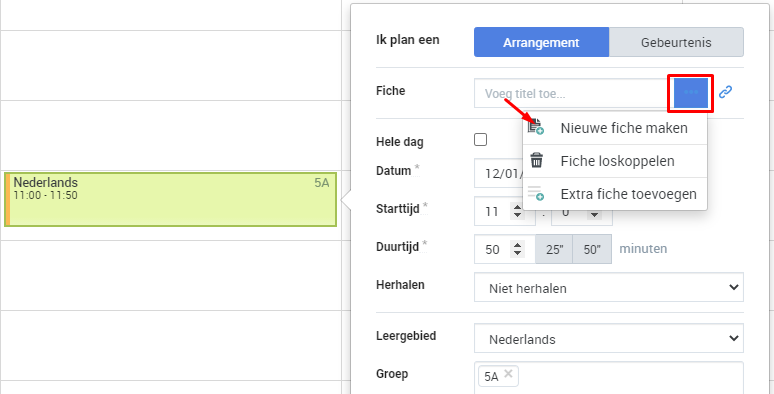This screenshot has height=394, width=774.
Task: Click the Fiche title input field
Action: (x=573, y=93)
